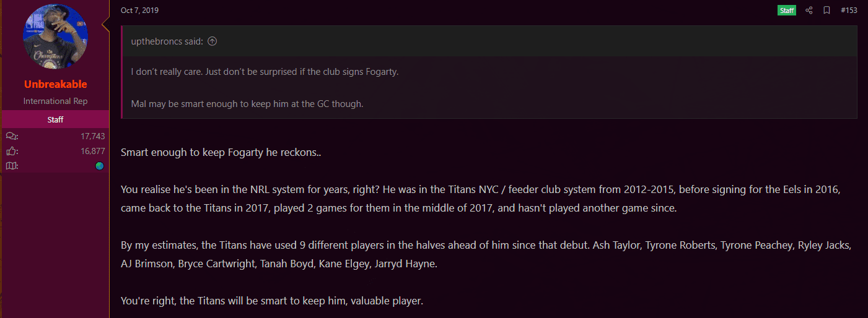Viewport: 868px width, 318px height.
Task: Click the speech bubbles messages icon
Action: (12, 136)
